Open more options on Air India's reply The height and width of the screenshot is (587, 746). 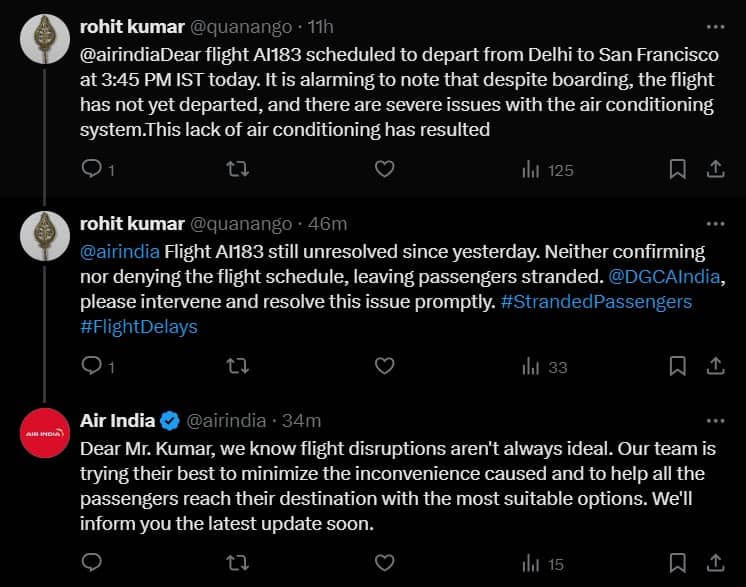(x=715, y=420)
